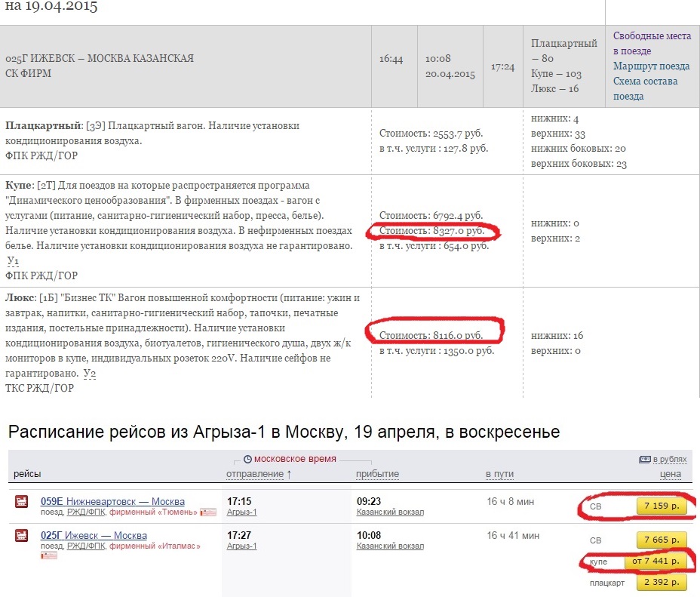The image size is (700, 597).
Task: Switch currency via в рублях link
Action: (670, 459)
